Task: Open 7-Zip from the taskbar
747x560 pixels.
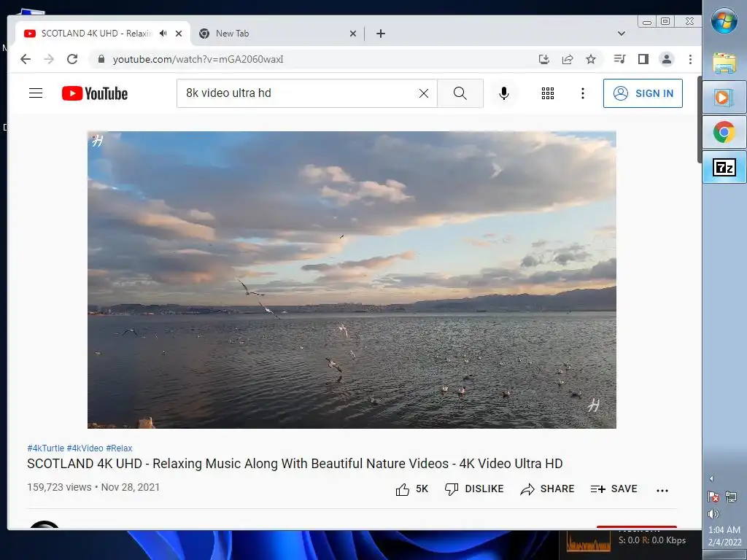Action: click(x=724, y=167)
